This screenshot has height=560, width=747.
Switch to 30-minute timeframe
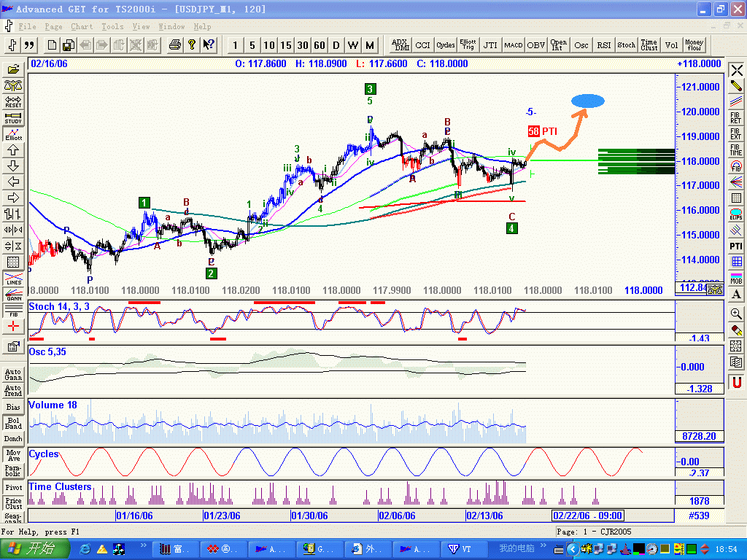[303, 45]
